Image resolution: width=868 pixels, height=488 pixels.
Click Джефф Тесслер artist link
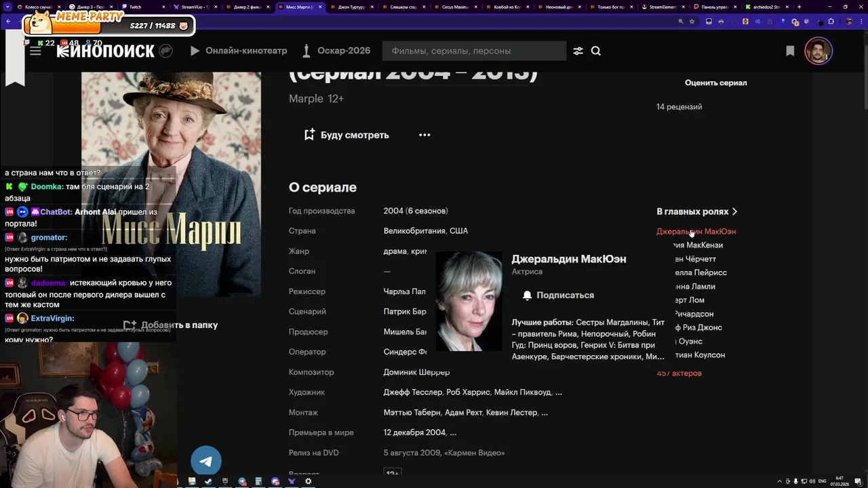[x=412, y=392]
